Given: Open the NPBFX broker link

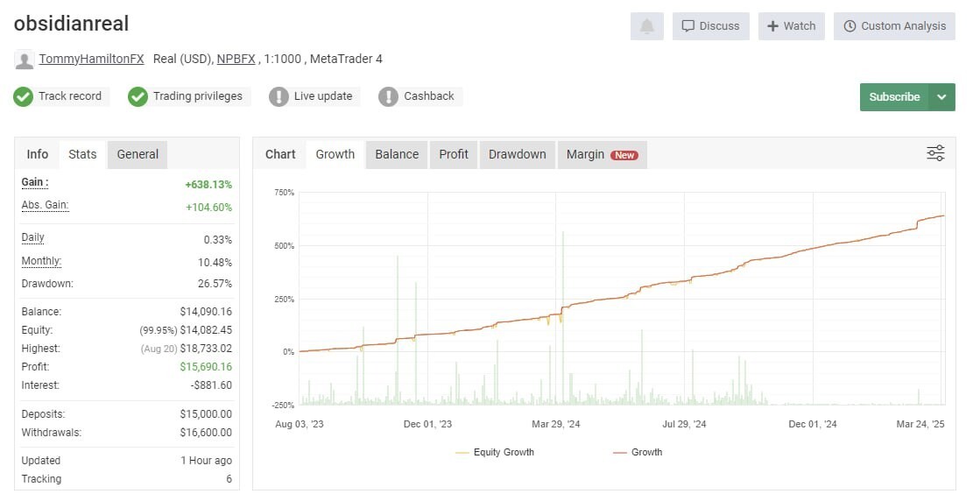Looking at the screenshot, I should point(236,59).
